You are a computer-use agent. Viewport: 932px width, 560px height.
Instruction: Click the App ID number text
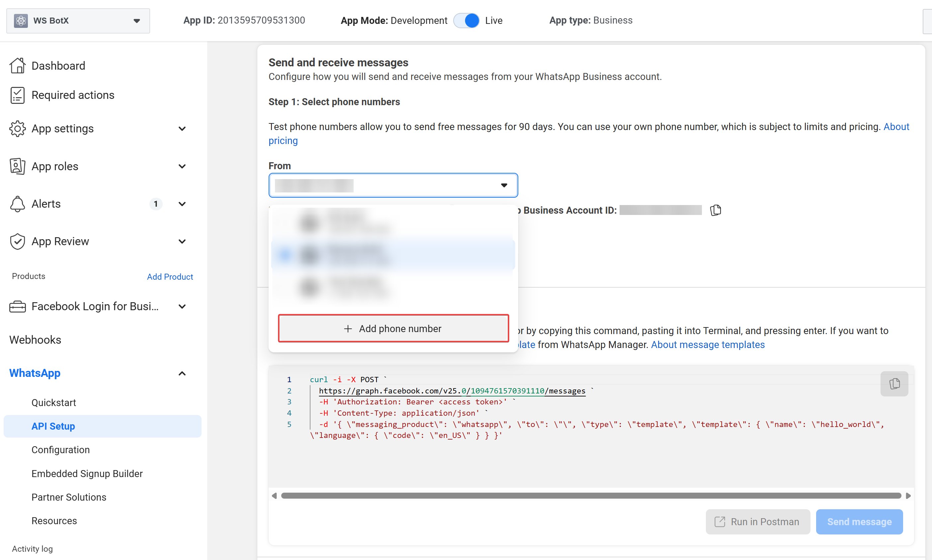tap(261, 20)
